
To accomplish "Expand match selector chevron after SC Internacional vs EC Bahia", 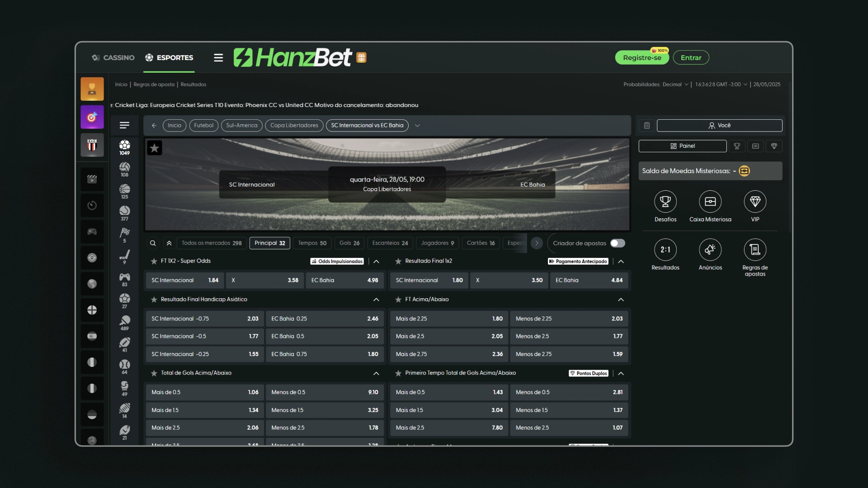I will point(417,126).
